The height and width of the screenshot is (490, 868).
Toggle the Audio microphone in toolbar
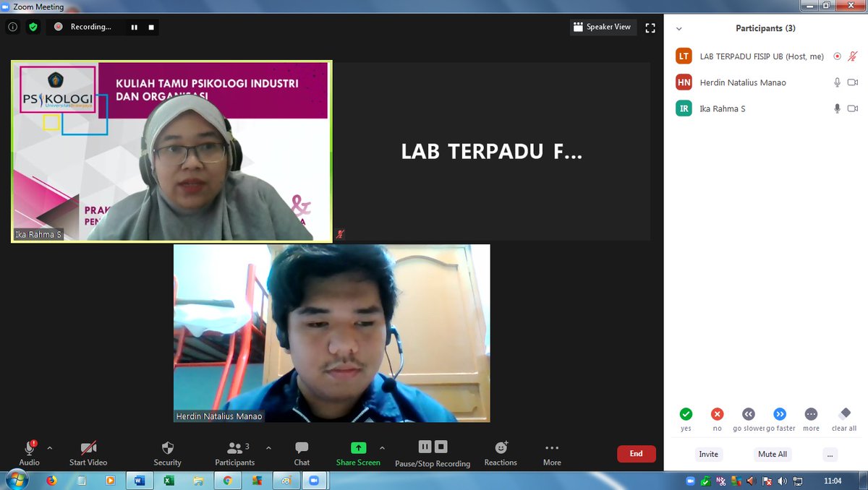[x=30, y=453]
